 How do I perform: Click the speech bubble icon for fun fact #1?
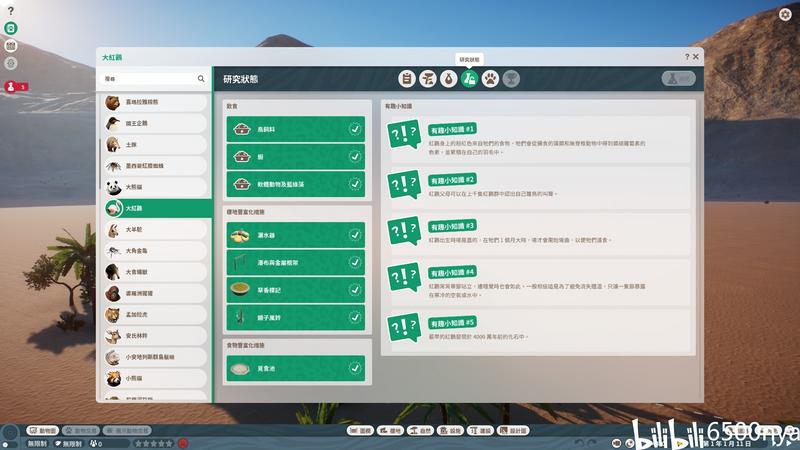pyautogui.click(x=404, y=135)
